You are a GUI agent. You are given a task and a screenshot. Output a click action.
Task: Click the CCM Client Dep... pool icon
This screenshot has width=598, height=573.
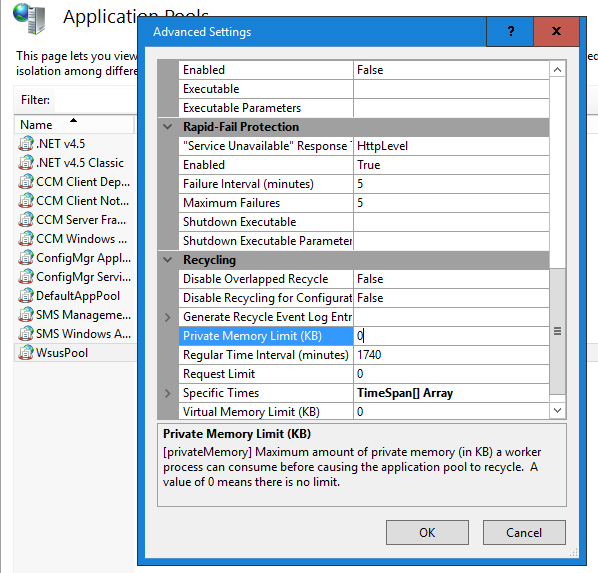[x=26, y=182]
